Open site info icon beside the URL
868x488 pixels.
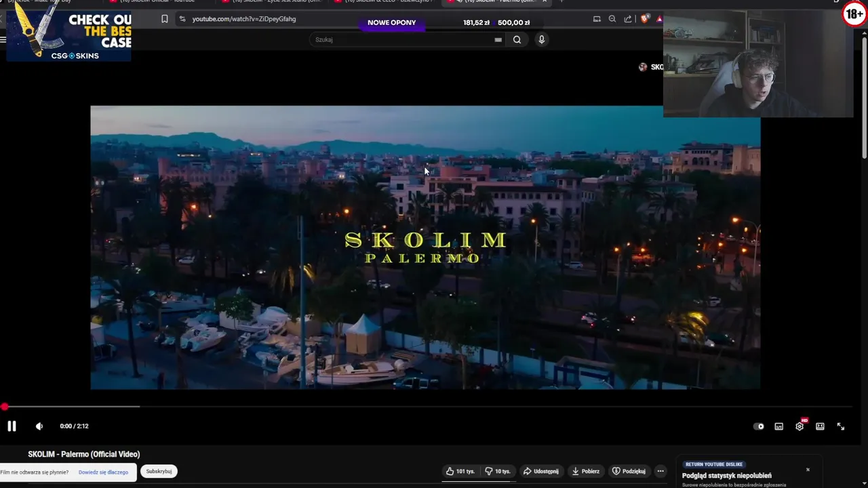click(x=182, y=19)
